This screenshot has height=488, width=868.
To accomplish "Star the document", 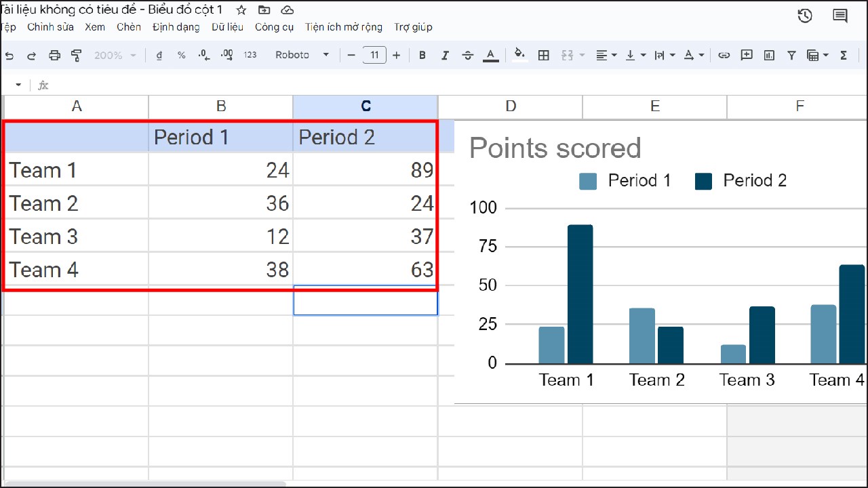I will pos(241,10).
